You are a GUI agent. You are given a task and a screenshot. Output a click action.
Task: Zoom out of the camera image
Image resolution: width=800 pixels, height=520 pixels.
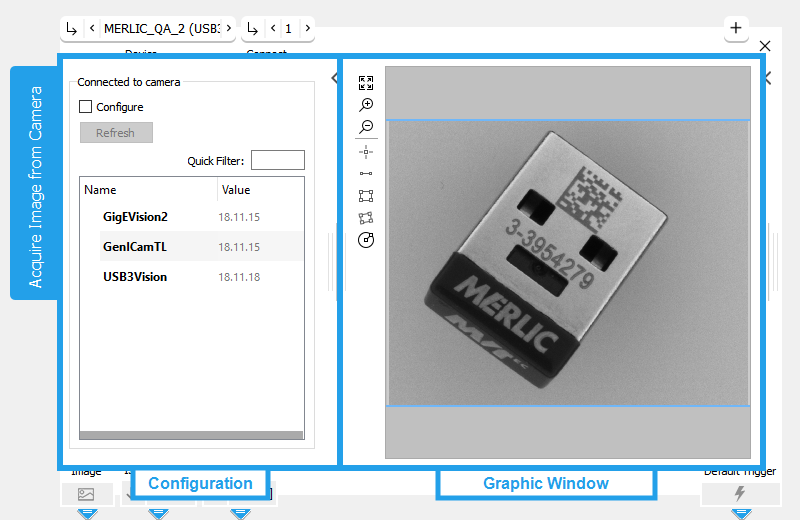click(x=366, y=127)
